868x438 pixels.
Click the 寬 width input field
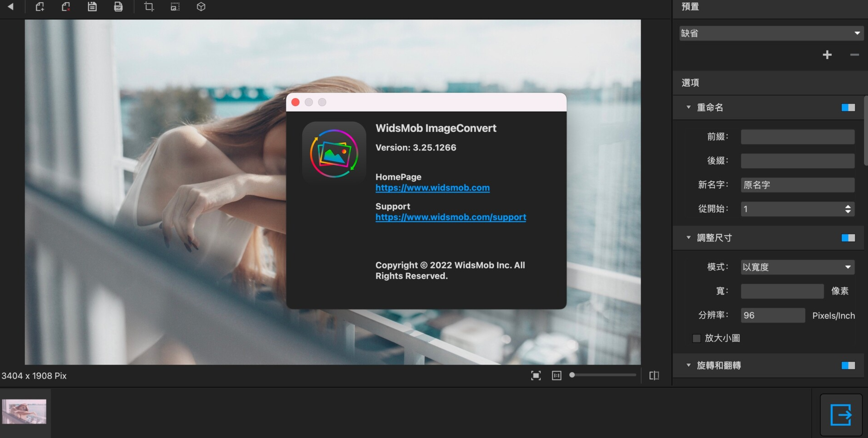tap(782, 291)
